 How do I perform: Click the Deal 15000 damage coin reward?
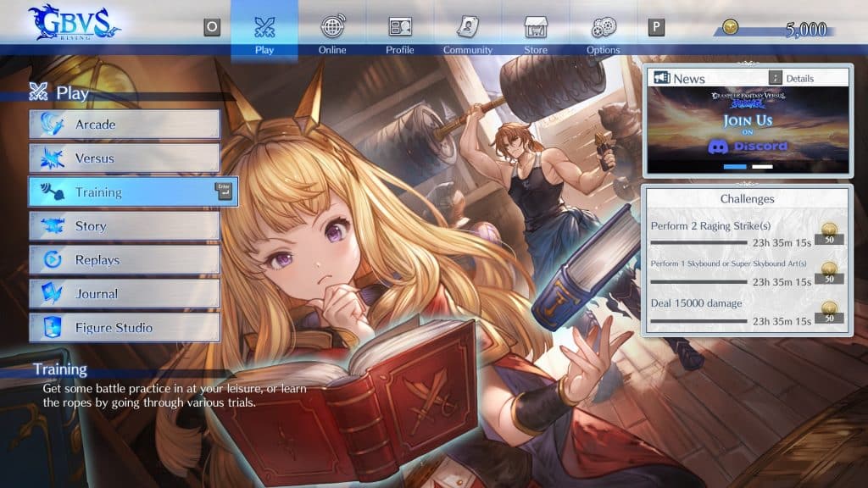[829, 312]
